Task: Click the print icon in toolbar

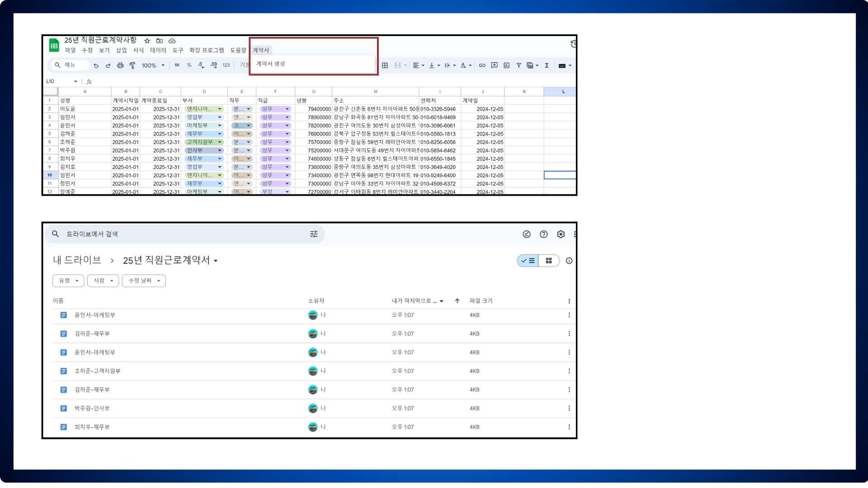Action: pyautogui.click(x=120, y=66)
